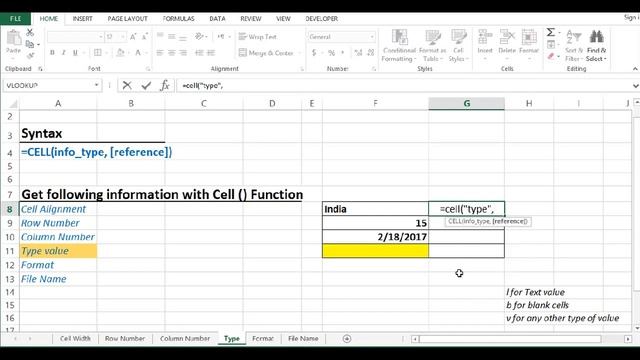Toggle Italic formatting
The image size is (640, 360).
pos(64,53)
